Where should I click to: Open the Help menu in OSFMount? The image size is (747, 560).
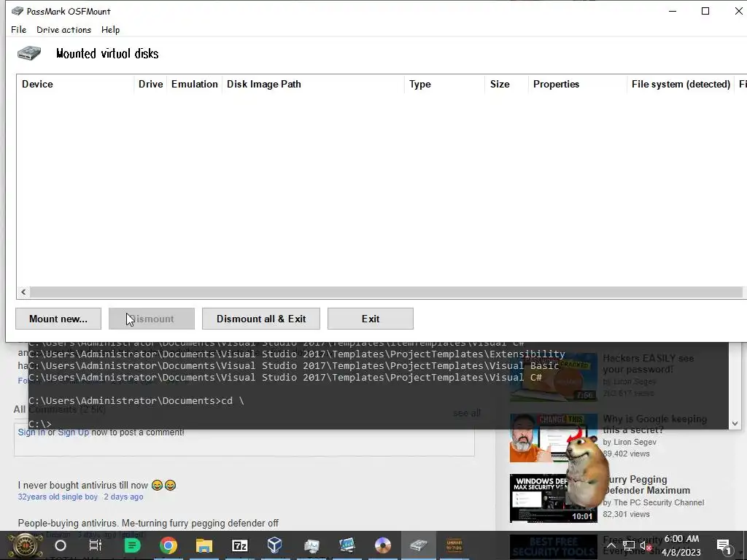pos(111,29)
